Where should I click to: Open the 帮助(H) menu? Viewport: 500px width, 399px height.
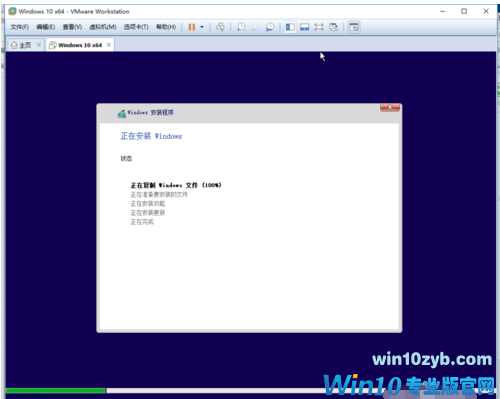[x=166, y=27]
